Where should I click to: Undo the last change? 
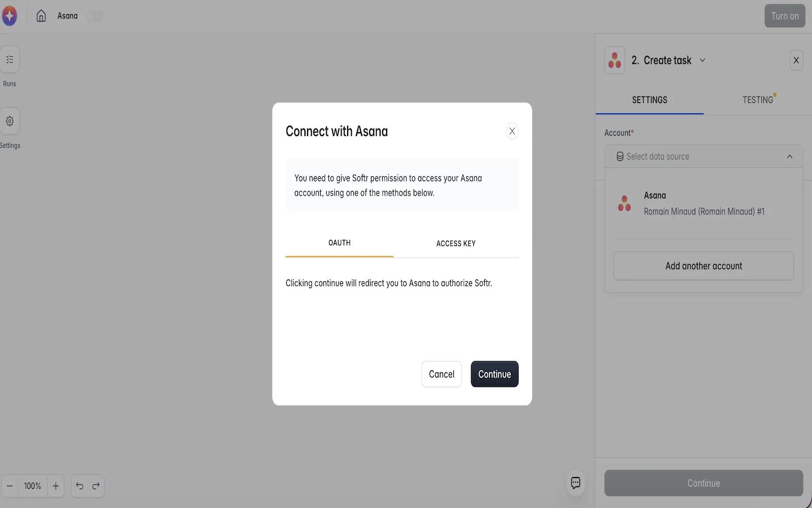(x=80, y=486)
